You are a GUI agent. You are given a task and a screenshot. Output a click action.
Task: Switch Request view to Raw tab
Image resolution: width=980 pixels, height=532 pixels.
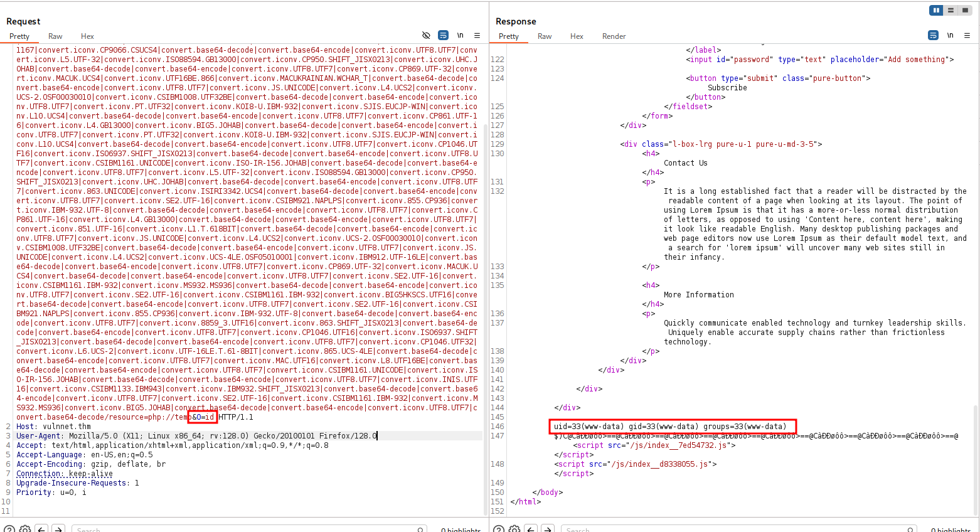click(x=55, y=36)
